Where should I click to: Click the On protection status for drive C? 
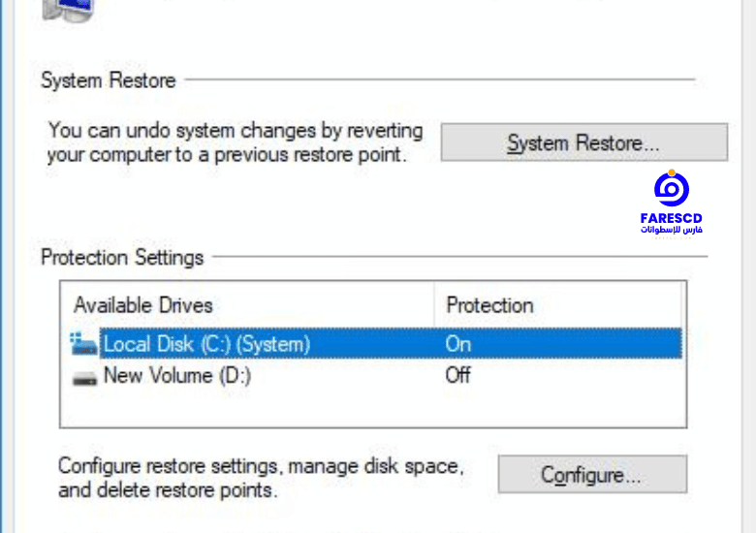458,344
